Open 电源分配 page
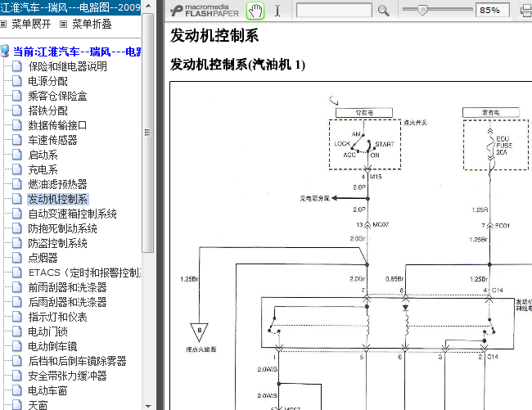The image size is (532, 410). (47, 81)
